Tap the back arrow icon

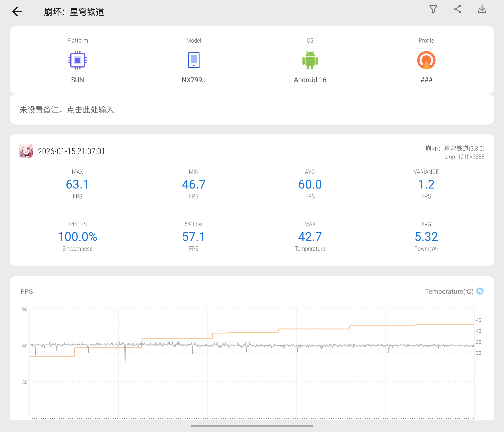click(x=17, y=12)
